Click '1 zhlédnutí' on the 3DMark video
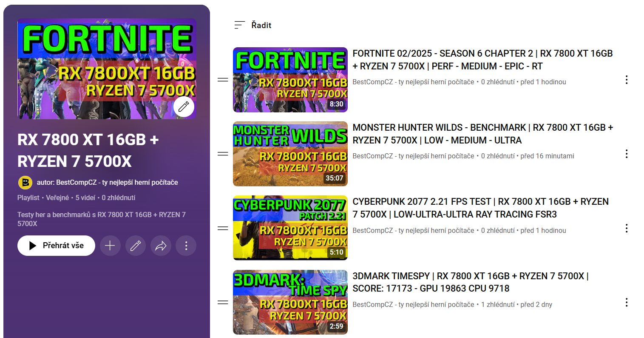This screenshot has height=338, width=644. [x=498, y=304]
